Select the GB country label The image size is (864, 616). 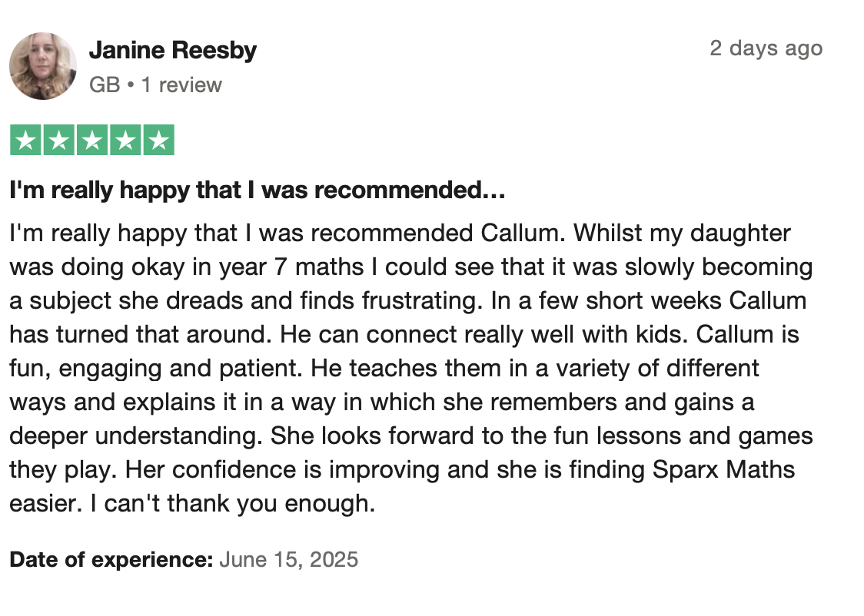point(105,84)
